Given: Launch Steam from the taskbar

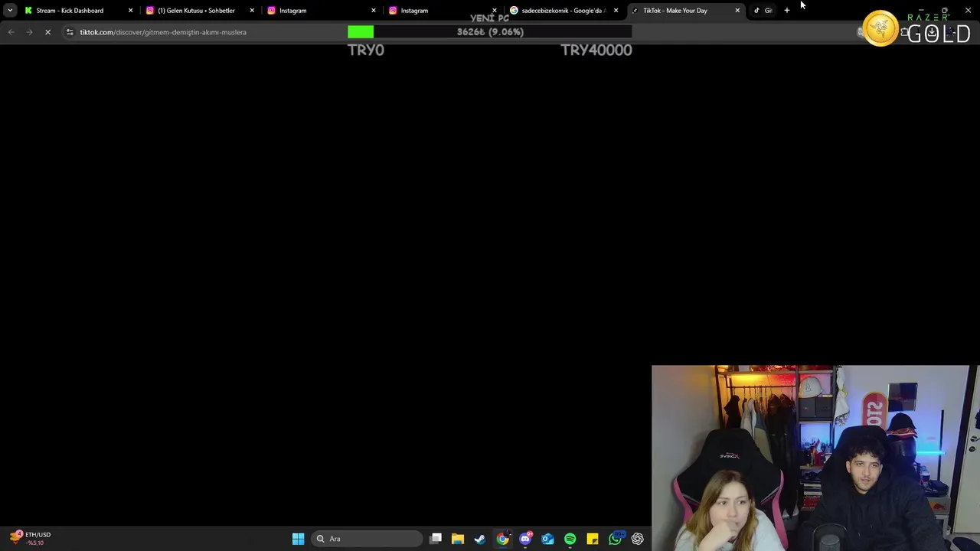Looking at the screenshot, I should [x=480, y=539].
